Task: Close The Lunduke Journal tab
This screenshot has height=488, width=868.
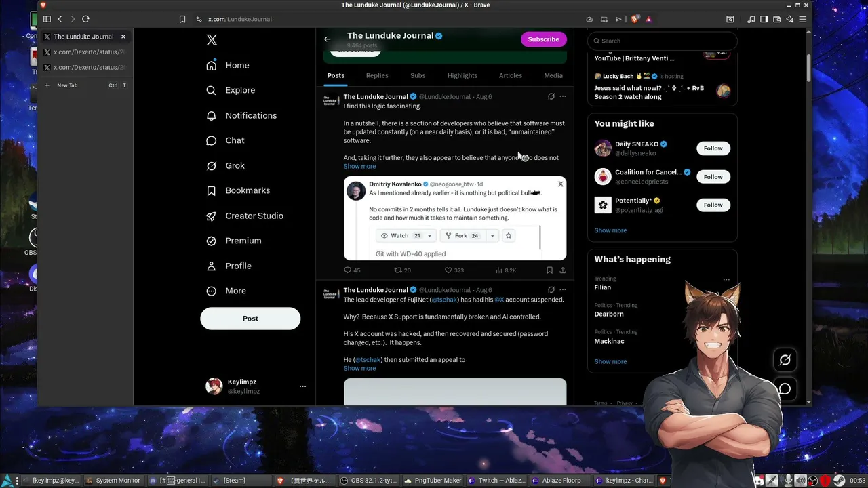Action: (x=123, y=37)
